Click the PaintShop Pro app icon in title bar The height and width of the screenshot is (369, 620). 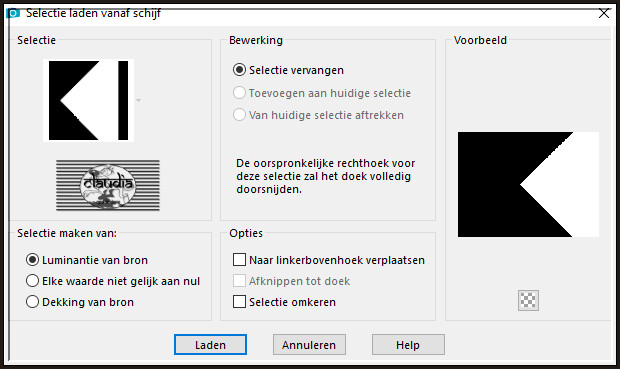click(13, 13)
